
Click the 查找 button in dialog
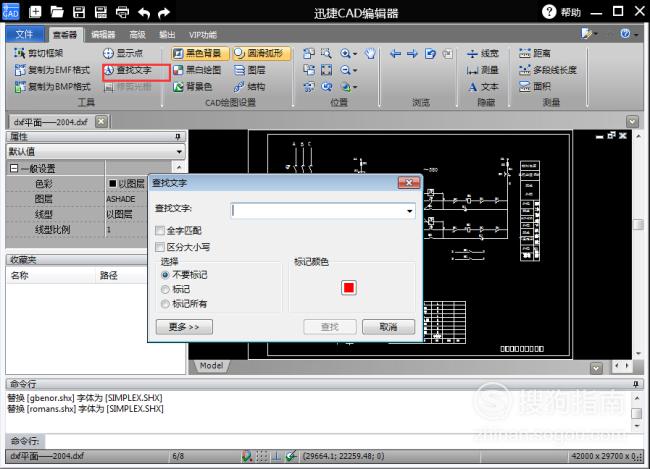coord(330,327)
